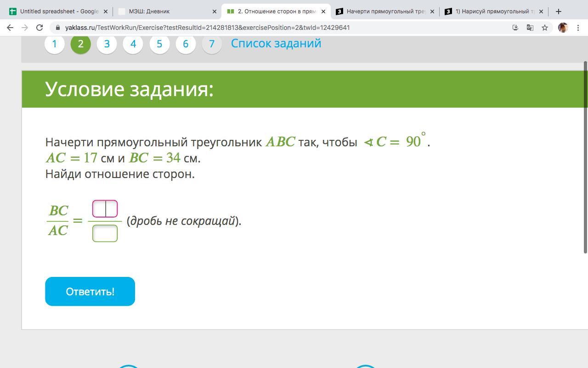Viewport: 588px width, 368px height.
Task: Open the 'Список заданий' link
Action: point(276,43)
